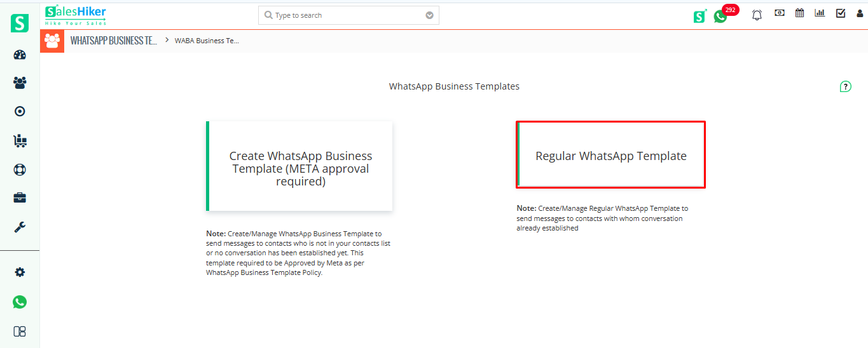
Task: Click the sidebar target circle icon
Action: [x=20, y=111]
